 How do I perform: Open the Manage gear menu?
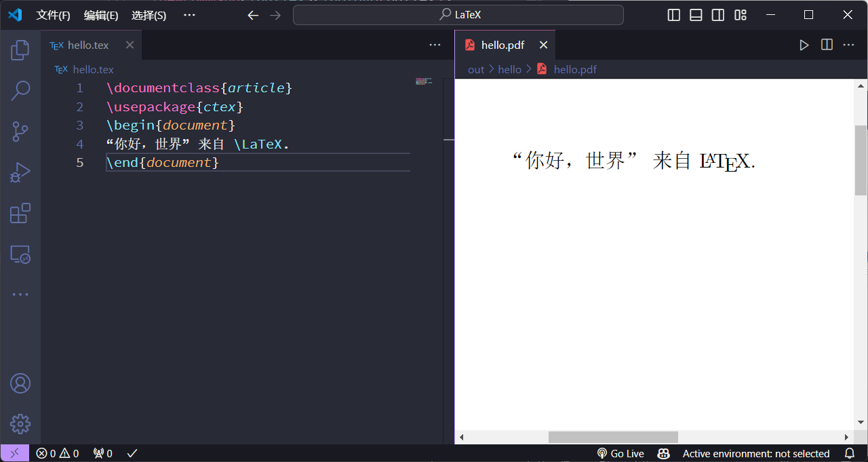click(20, 424)
